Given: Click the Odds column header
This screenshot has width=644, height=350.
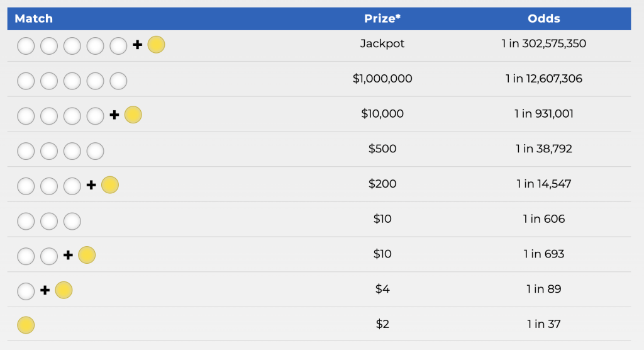Looking at the screenshot, I should point(544,18).
